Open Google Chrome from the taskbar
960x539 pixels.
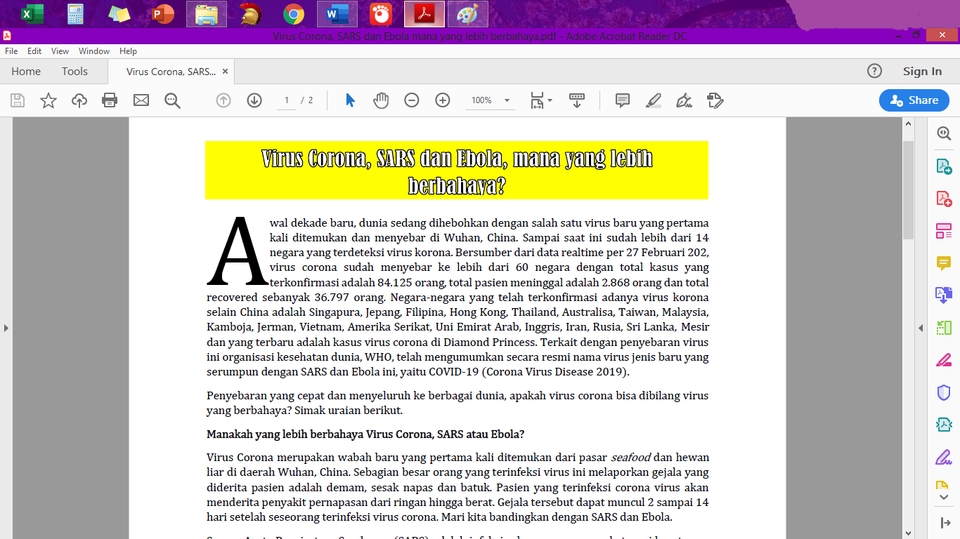tap(293, 13)
